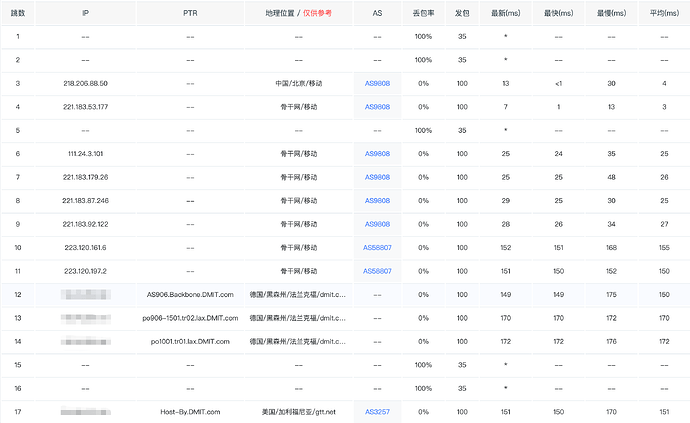The width and height of the screenshot is (690, 423).
Task: Click the 地理位置 / 仅供参考 column header
Action: (x=298, y=13)
